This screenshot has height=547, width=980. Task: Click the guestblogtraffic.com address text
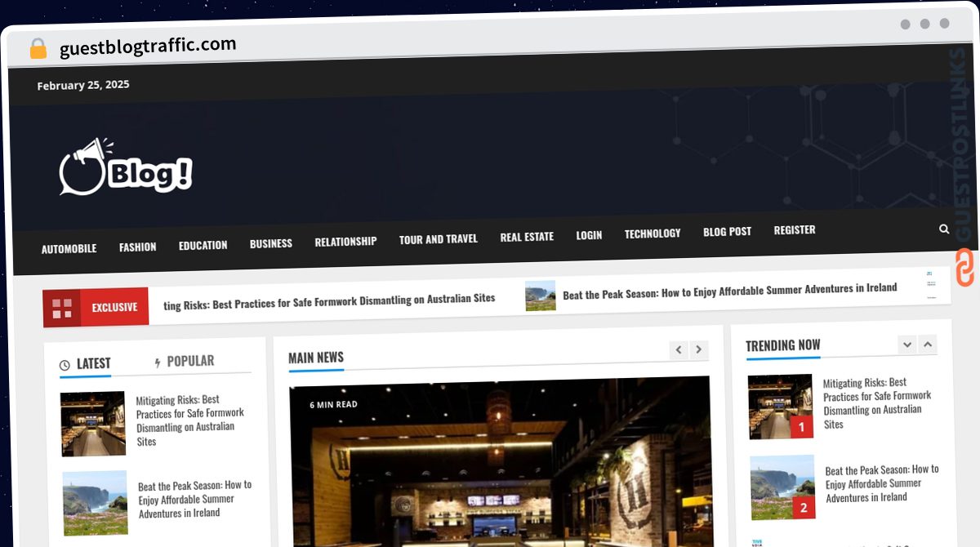tap(148, 47)
